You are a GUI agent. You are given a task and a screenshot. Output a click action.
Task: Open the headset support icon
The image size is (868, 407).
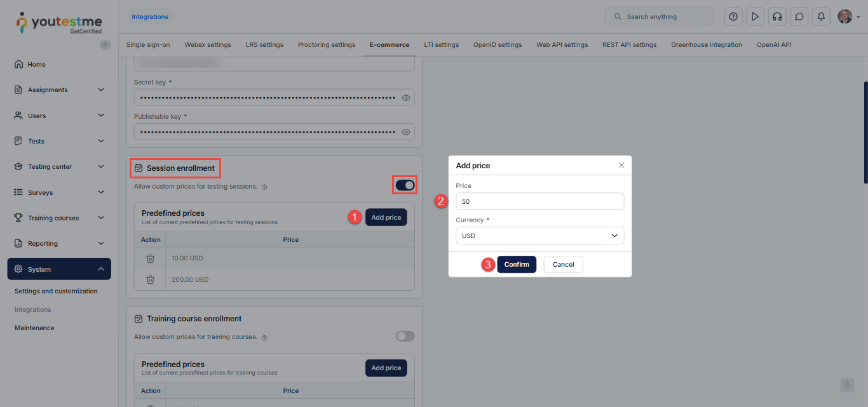tap(776, 17)
